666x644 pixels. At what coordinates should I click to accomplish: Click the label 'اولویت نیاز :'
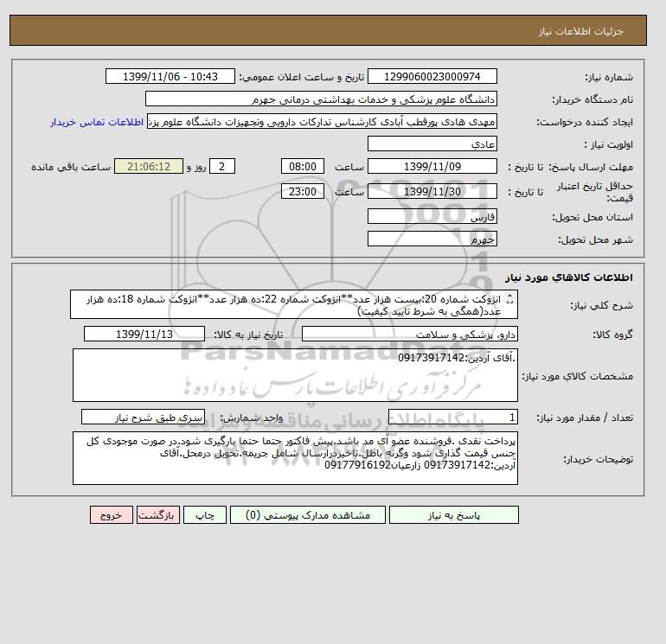(609, 144)
